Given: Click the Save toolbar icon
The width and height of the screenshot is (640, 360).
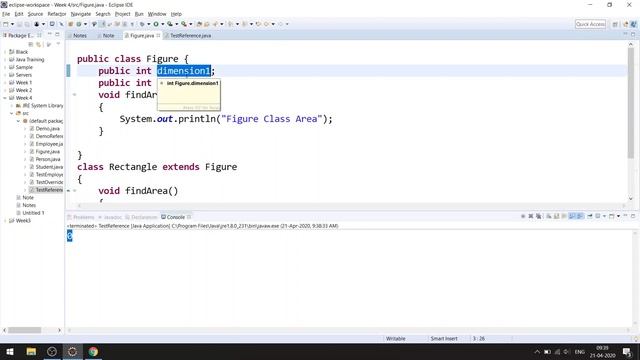Looking at the screenshot, I should pos(19,24).
